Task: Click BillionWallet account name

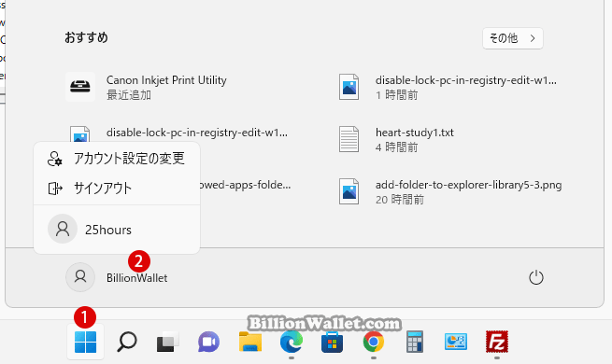Action: tap(137, 278)
